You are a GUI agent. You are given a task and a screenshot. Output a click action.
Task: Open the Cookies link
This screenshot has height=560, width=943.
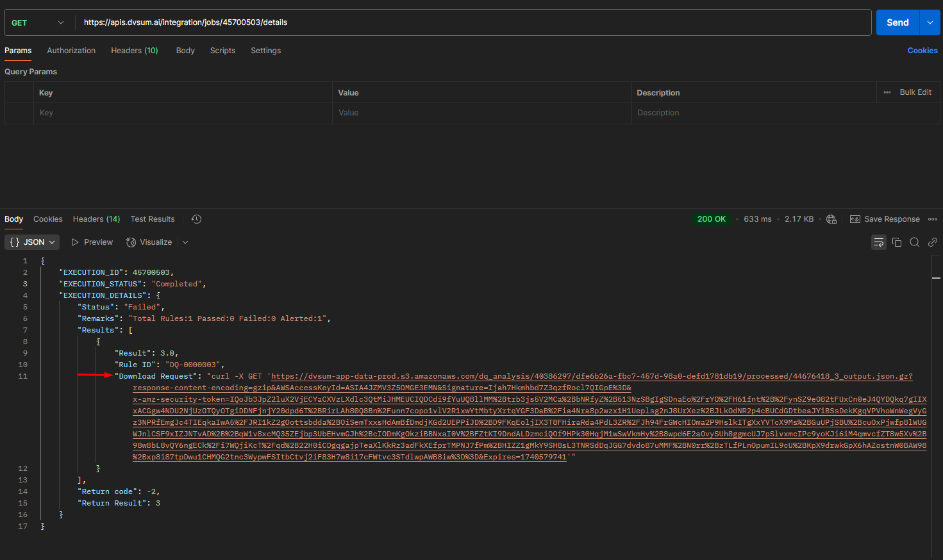click(x=922, y=51)
